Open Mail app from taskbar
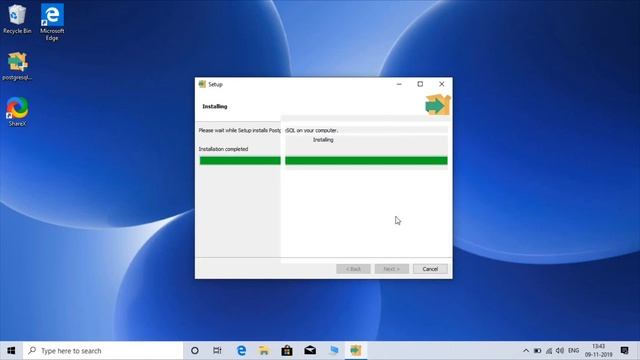640x360 pixels. pyautogui.click(x=310, y=351)
